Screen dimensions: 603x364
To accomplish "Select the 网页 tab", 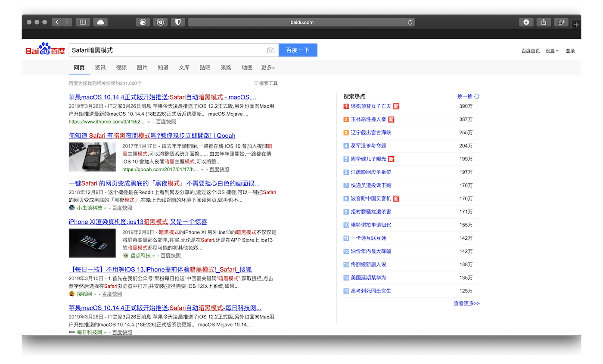I will pos(79,68).
